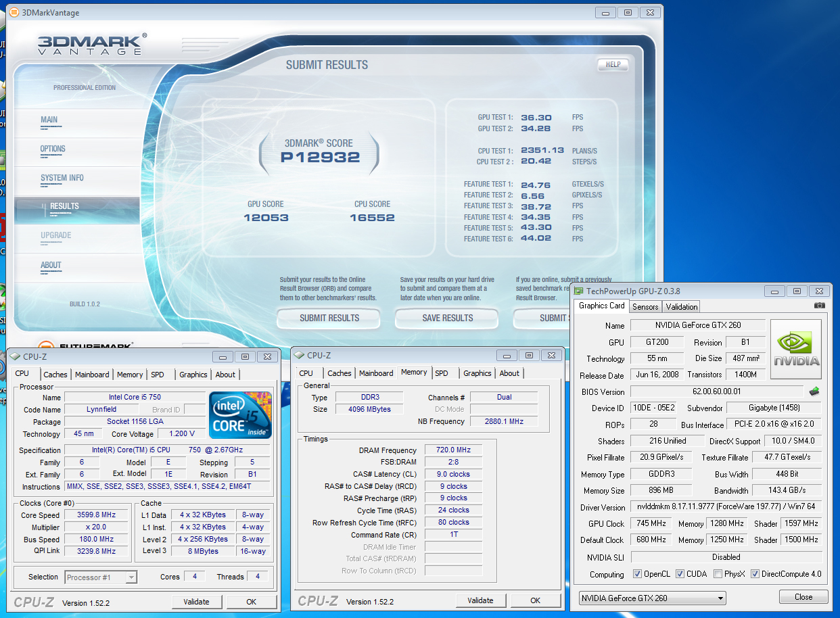Toggle the OpenCL checkbox in GPU-Z

[x=637, y=574]
